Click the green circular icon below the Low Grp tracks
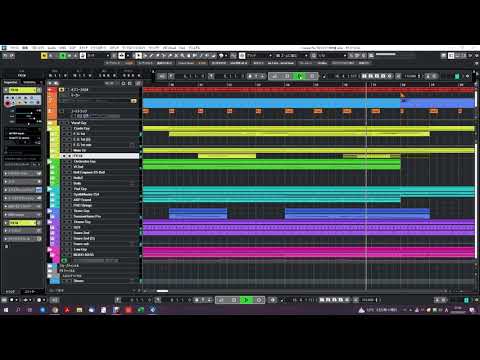 (64, 260)
